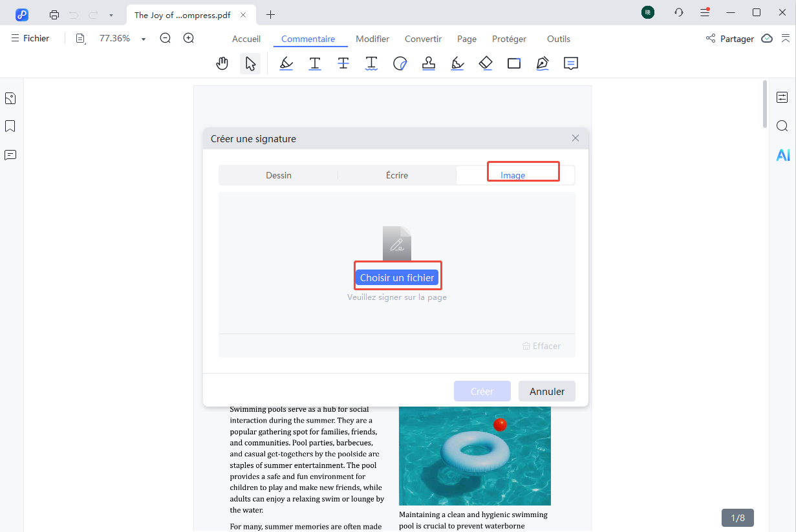Cancel the signature dialog with Annuler

(546, 391)
